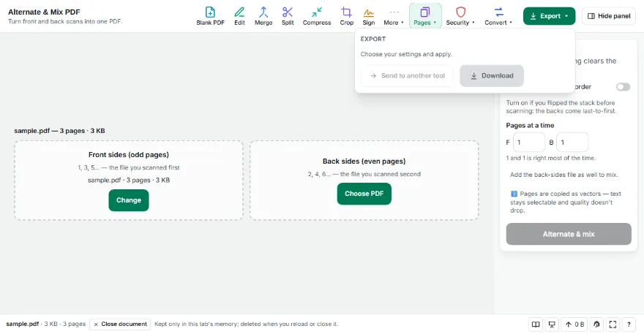
Task: Open the Sign tool
Action: click(x=368, y=16)
